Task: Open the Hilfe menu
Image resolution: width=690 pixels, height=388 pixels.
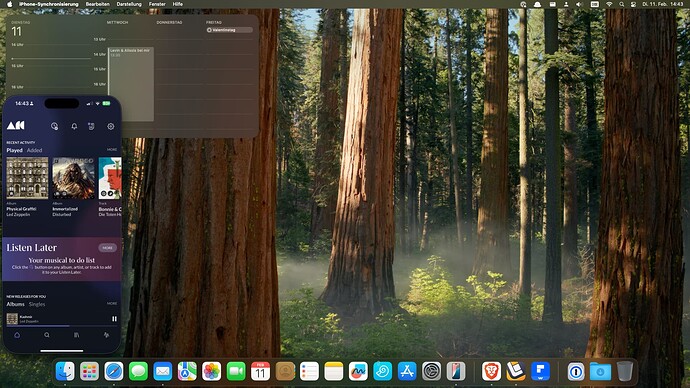Action: pyautogui.click(x=178, y=4)
